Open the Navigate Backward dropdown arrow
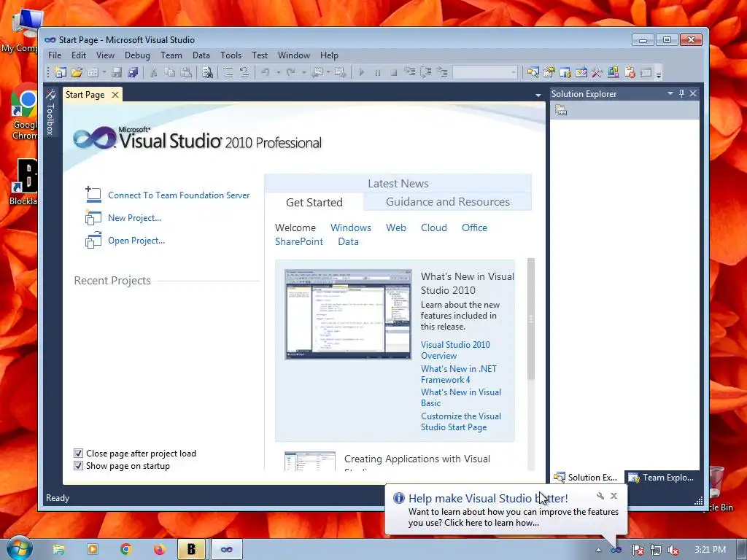747x560 pixels. [328, 72]
